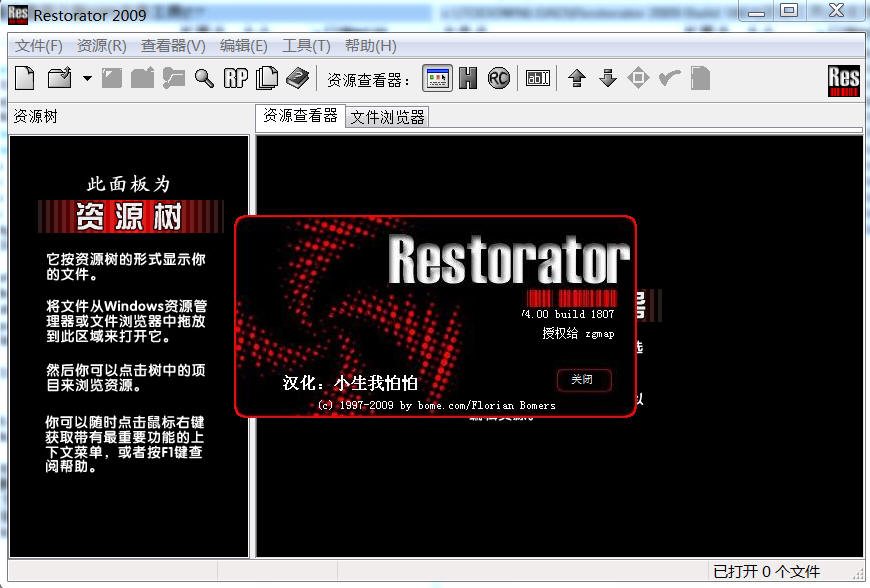Click the 资源树 red banner in left panel
The width and height of the screenshot is (870, 588).
(x=130, y=216)
